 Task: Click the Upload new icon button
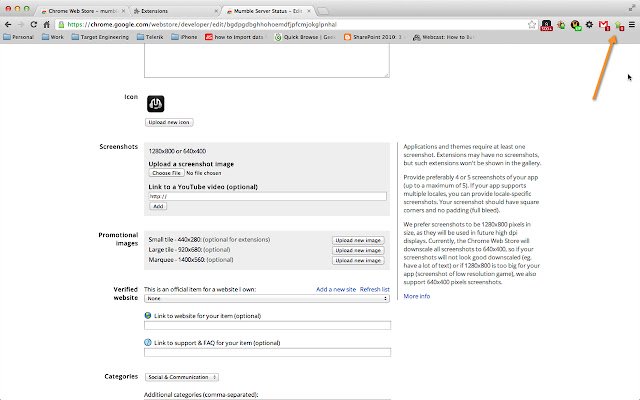[x=169, y=122]
